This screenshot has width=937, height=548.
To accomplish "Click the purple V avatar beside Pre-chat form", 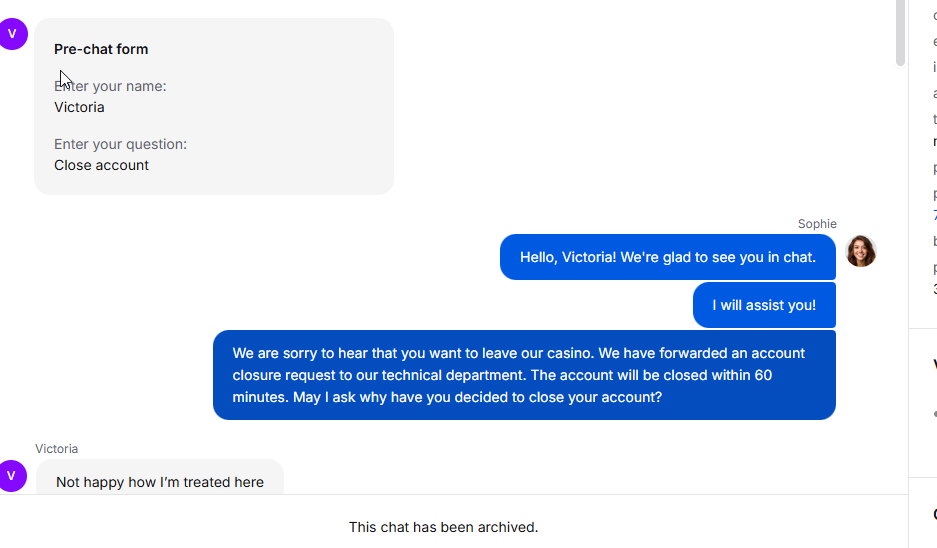I will pos(12,34).
